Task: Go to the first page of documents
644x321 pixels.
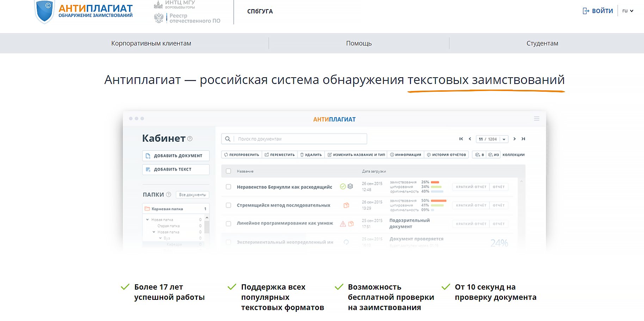Action: click(461, 139)
